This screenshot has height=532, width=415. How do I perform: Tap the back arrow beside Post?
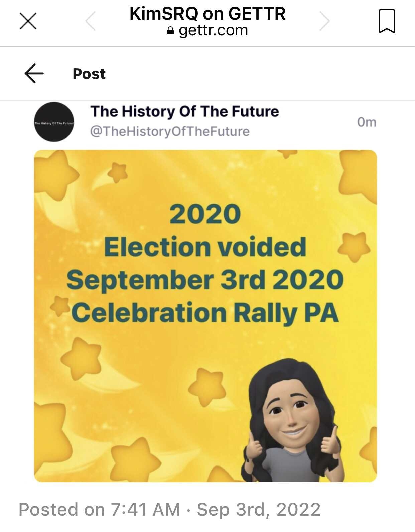point(34,74)
